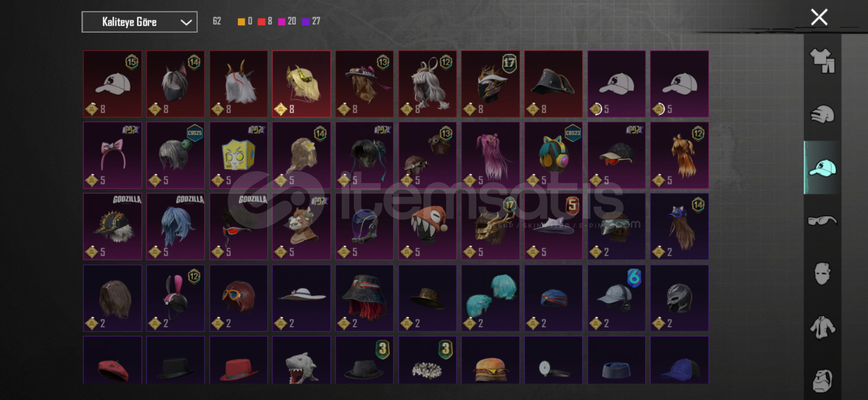Open the glasses category icon
The image size is (868, 400).
(822, 221)
